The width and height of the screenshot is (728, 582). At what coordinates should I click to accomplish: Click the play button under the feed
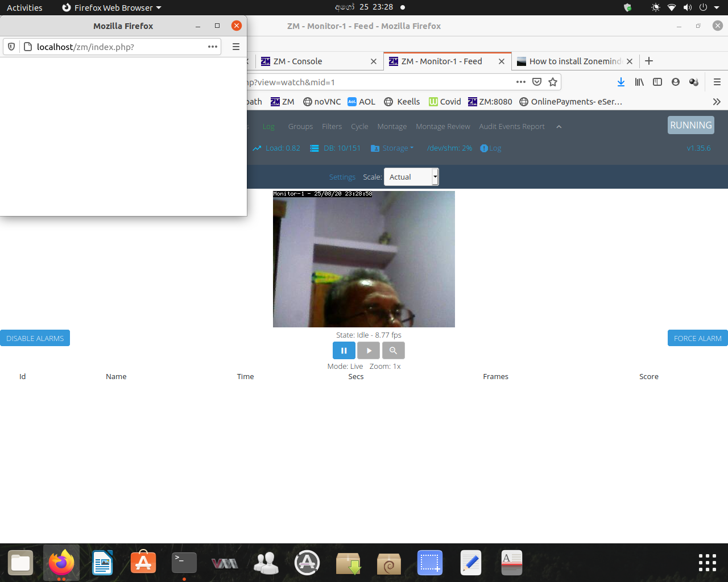[x=369, y=351]
